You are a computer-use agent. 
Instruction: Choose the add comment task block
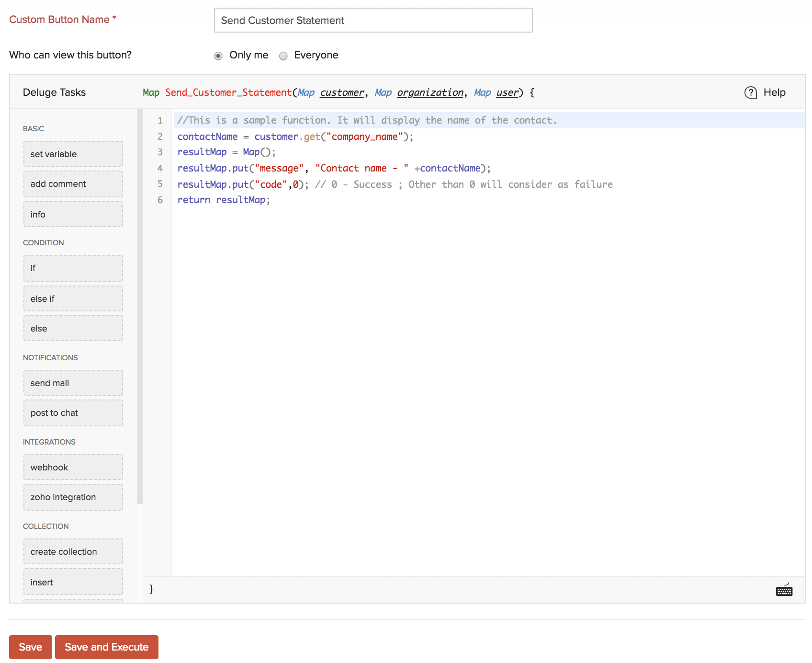click(x=73, y=184)
